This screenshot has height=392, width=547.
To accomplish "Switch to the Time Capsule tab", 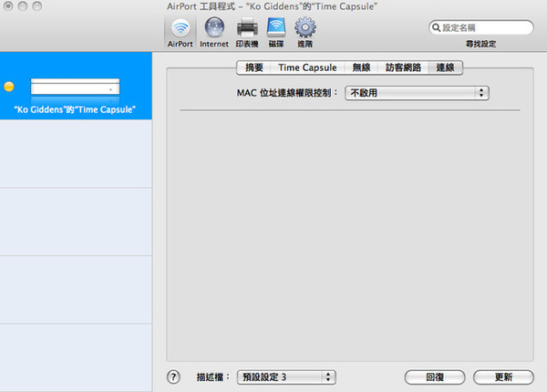I will click(x=307, y=67).
